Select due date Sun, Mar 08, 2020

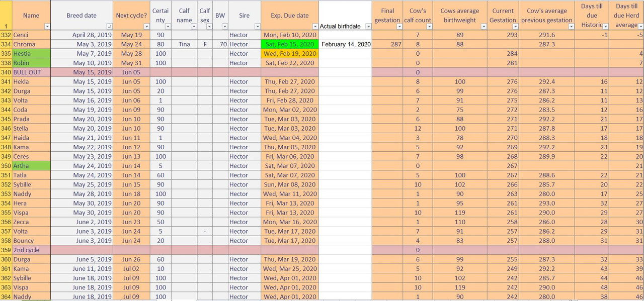290,185
